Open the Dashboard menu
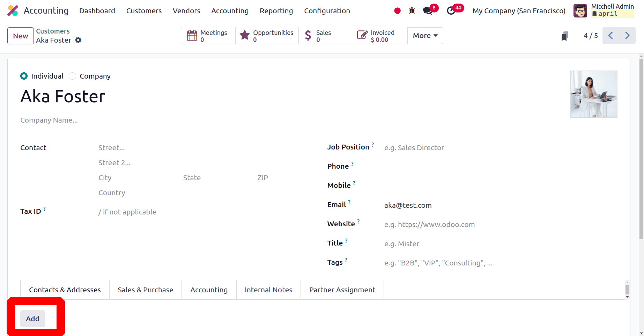 point(97,11)
